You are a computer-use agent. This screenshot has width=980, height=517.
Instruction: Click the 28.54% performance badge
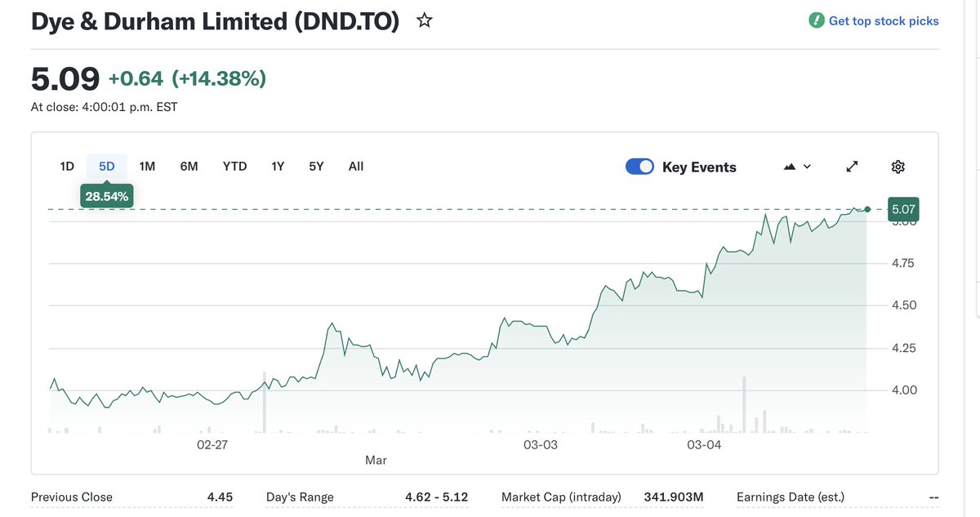(x=107, y=197)
